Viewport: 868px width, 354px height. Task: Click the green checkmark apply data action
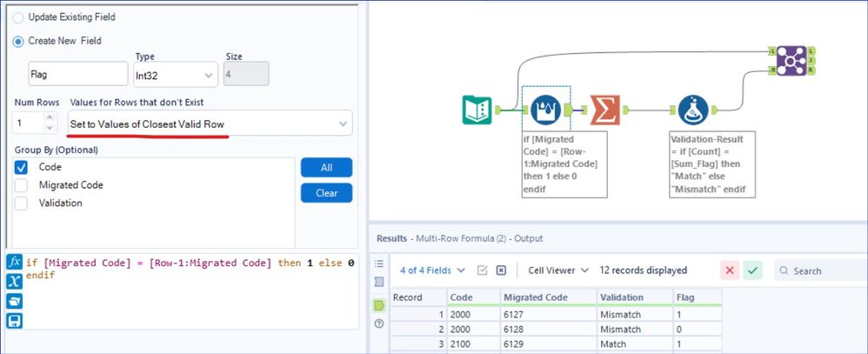[752, 271]
